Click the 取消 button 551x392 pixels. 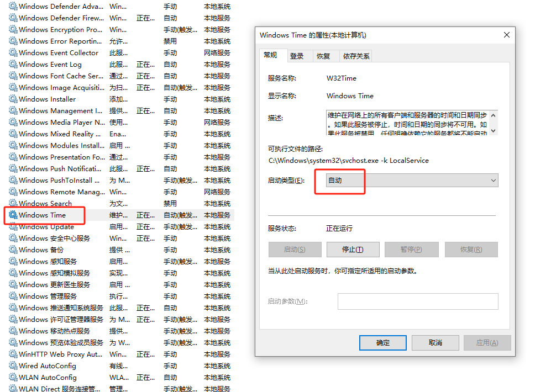pyautogui.click(x=435, y=342)
